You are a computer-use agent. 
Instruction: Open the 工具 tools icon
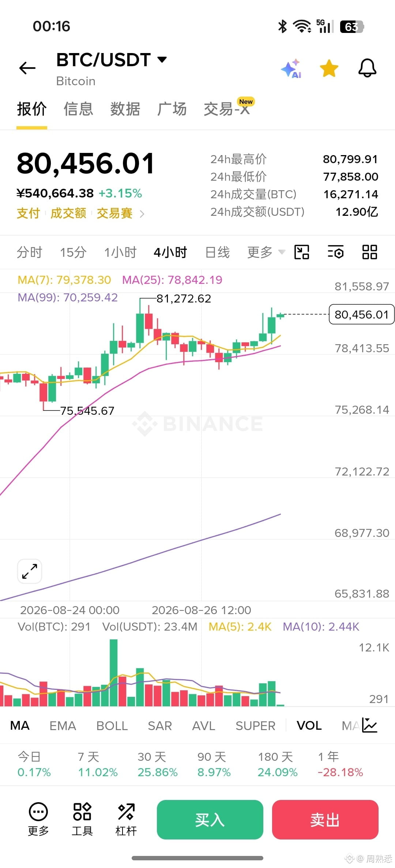82,819
